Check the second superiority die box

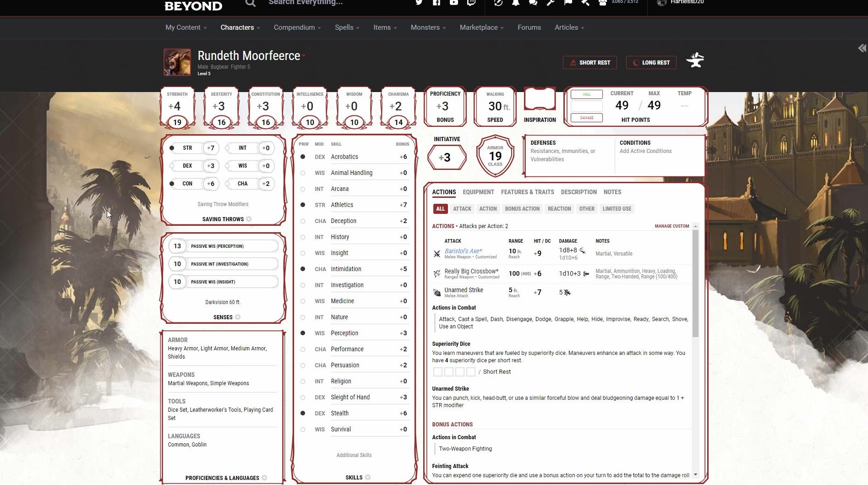point(449,372)
